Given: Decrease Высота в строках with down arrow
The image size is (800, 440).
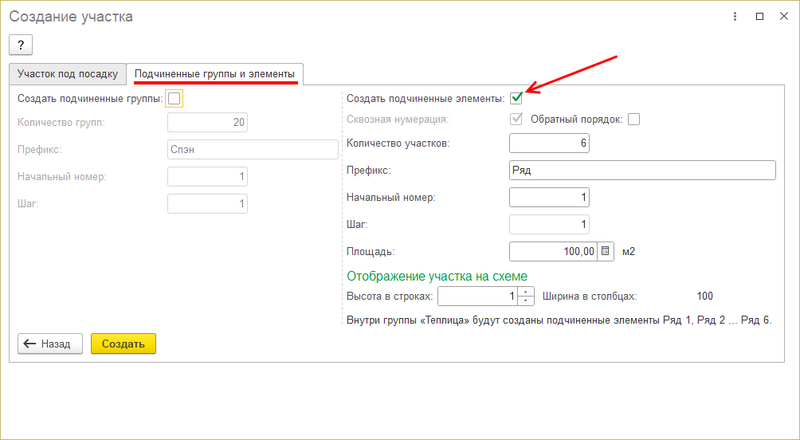Looking at the screenshot, I should pyautogui.click(x=526, y=301).
